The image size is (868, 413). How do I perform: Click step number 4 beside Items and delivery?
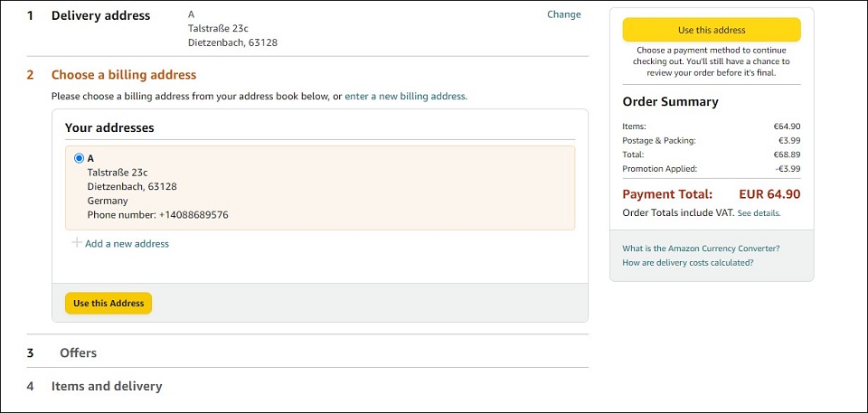(x=30, y=386)
